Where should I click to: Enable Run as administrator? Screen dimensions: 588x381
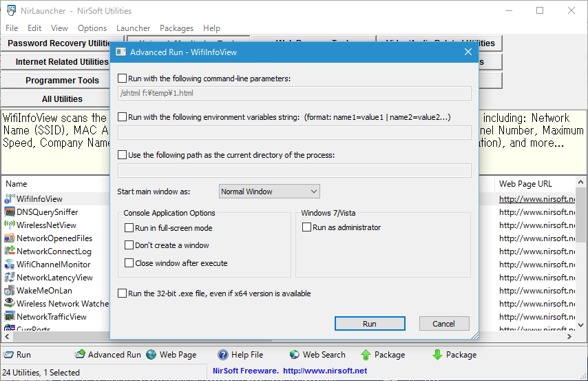pyautogui.click(x=306, y=227)
